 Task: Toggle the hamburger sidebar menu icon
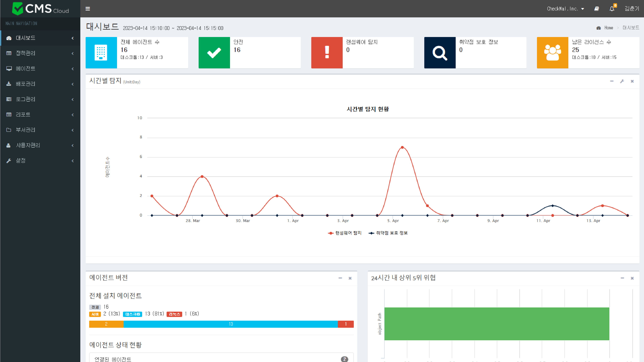click(x=88, y=9)
